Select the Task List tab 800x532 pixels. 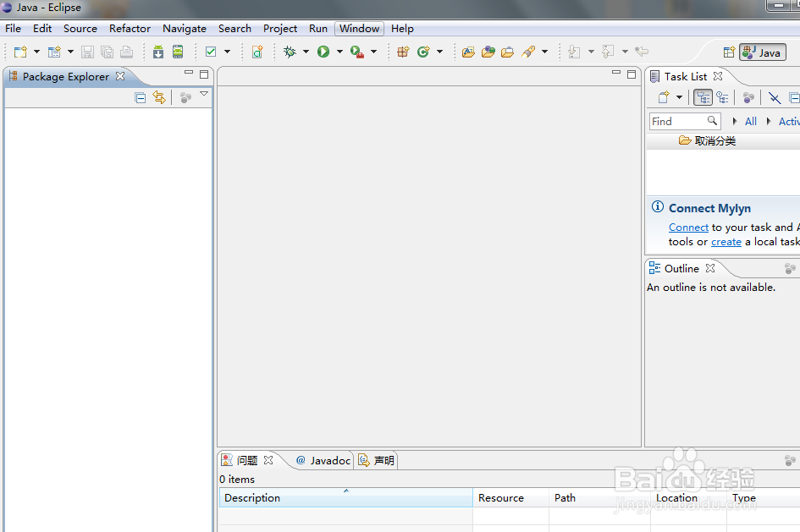687,76
